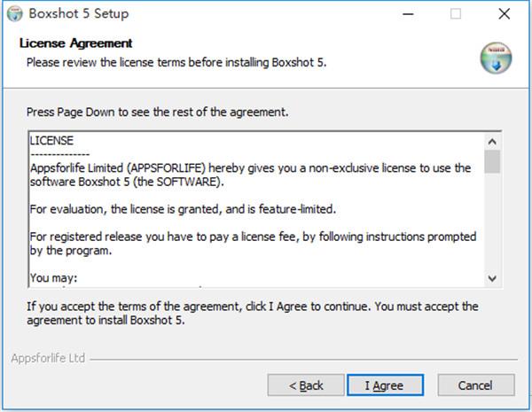
Task: Click the license scrollbar up arrow
Action: click(x=492, y=141)
